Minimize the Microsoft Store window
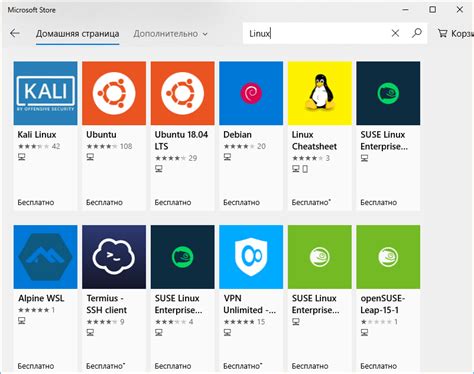Viewport: 474px width, 374px height. pyautogui.click(x=405, y=10)
